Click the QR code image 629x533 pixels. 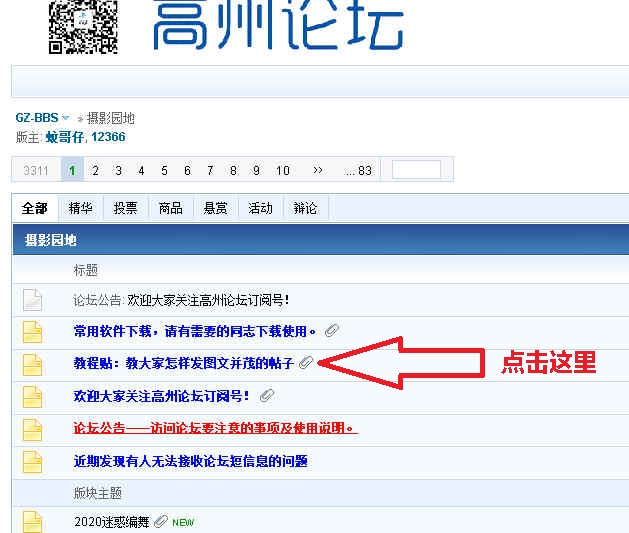[83, 24]
